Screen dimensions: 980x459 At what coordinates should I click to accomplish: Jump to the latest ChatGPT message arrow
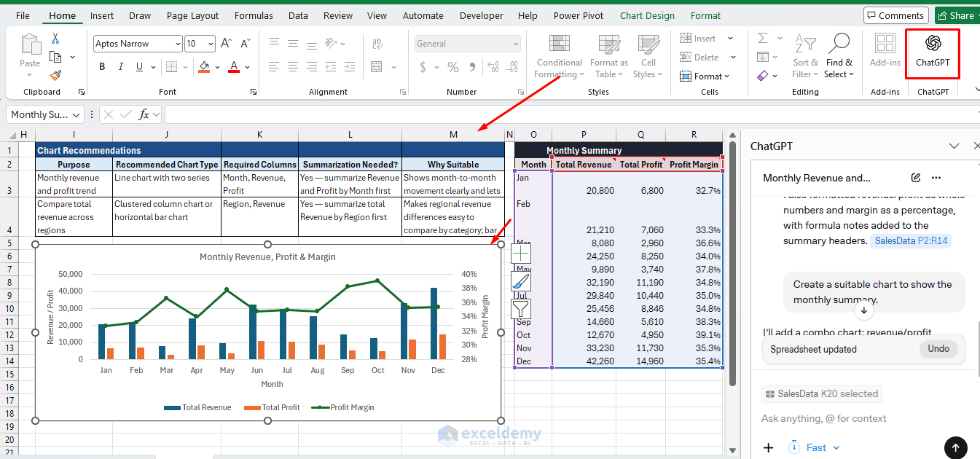(863, 310)
